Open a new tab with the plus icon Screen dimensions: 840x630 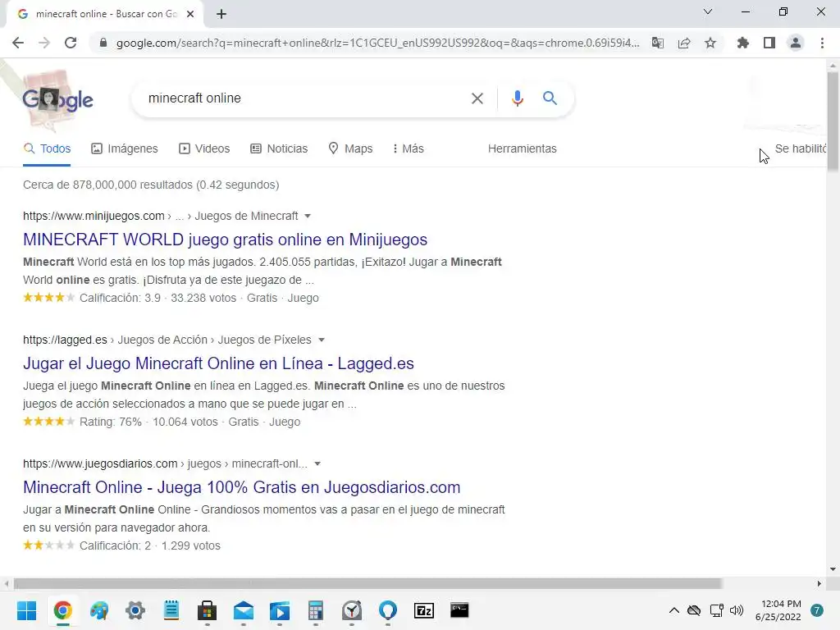(x=221, y=15)
